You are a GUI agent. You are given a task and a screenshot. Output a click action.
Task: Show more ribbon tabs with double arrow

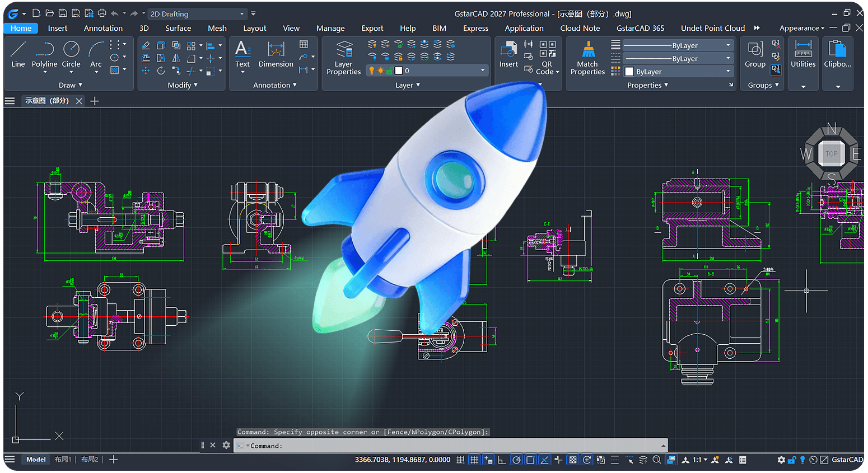pos(757,28)
